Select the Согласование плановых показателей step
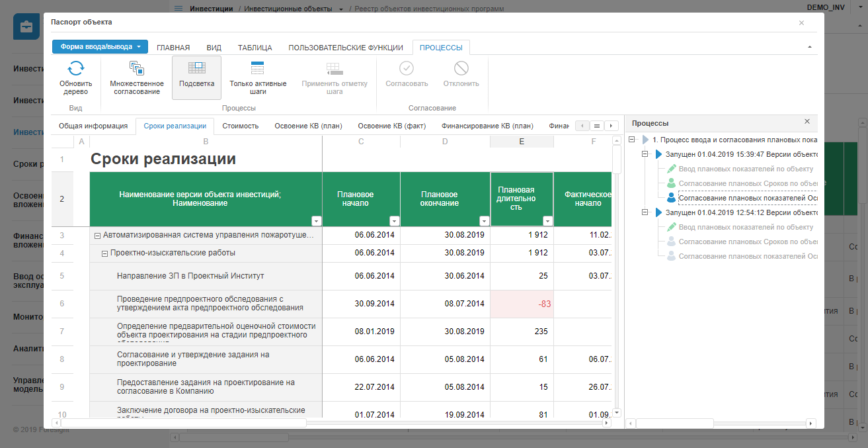The width and height of the screenshot is (868, 448). pos(748,198)
